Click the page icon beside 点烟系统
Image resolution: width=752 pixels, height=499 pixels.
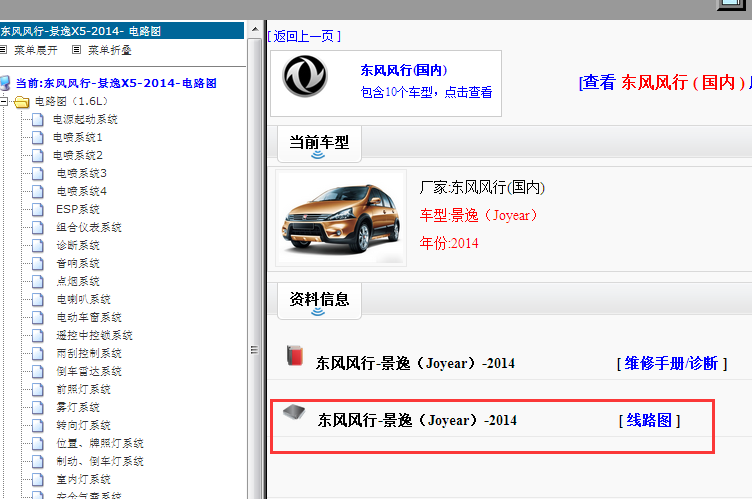(38, 282)
